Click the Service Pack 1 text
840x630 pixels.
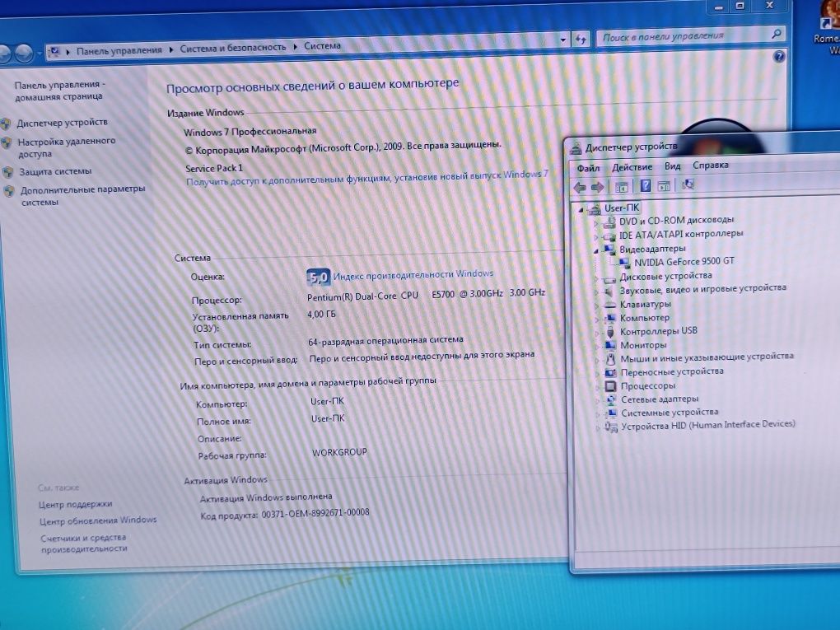click(214, 169)
